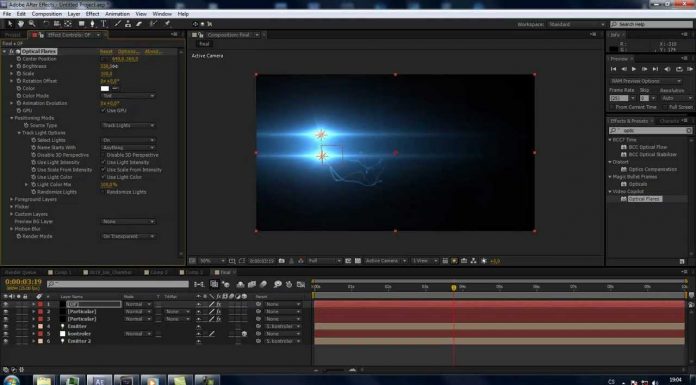
Task: Click the Center Position crosshair button
Action: [x=104, y=59]
